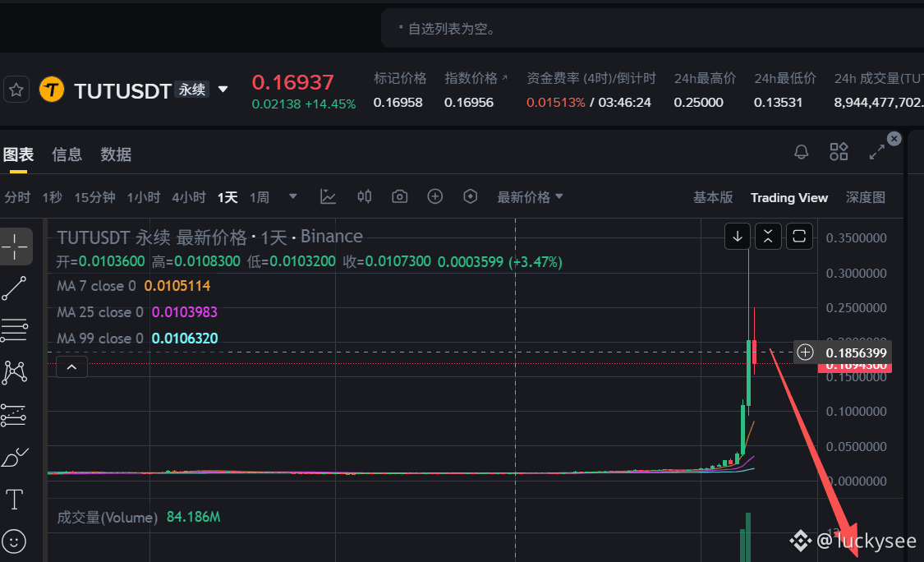Click the 24h最低价 value 0.13531
The width and height of the screenshot is (924, 562).
coord(778,103)
